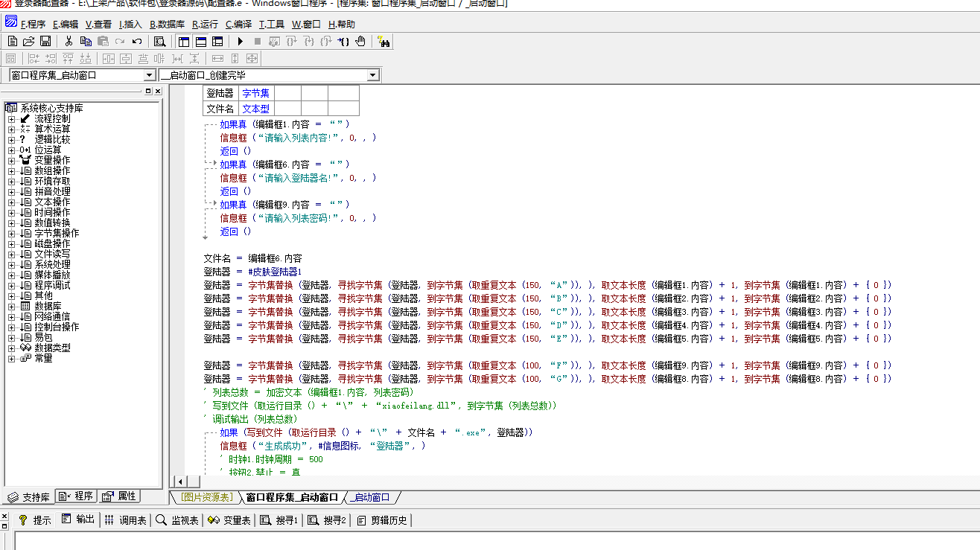The width and height of the screenshot is (980, 550).
Task: Switch to the [图片资源表] editor tab
Action: tap(206, 497)
